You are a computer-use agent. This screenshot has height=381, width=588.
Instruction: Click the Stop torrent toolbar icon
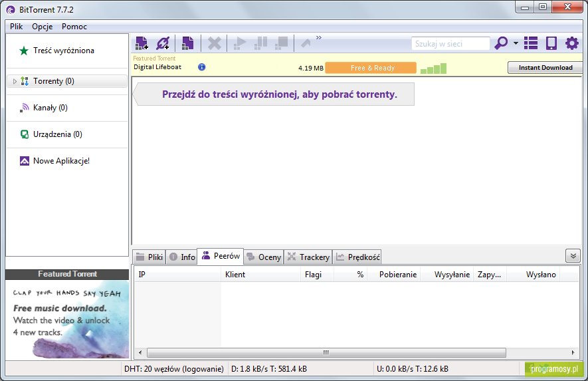pyautogui.click(x=281, y=43)
